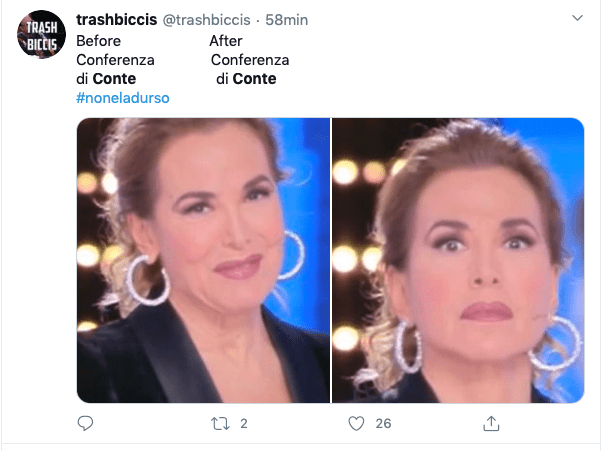Click 'Conferenza' text below After

(250, 60)
